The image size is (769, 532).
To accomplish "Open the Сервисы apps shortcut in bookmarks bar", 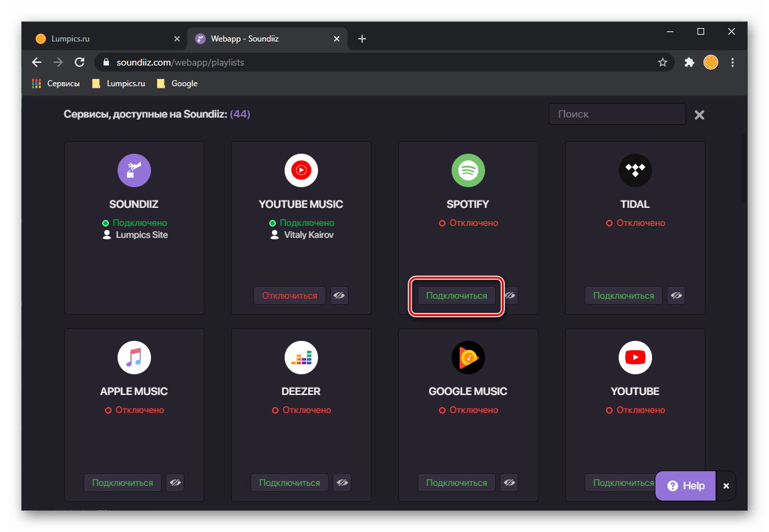I will [55, 84].
